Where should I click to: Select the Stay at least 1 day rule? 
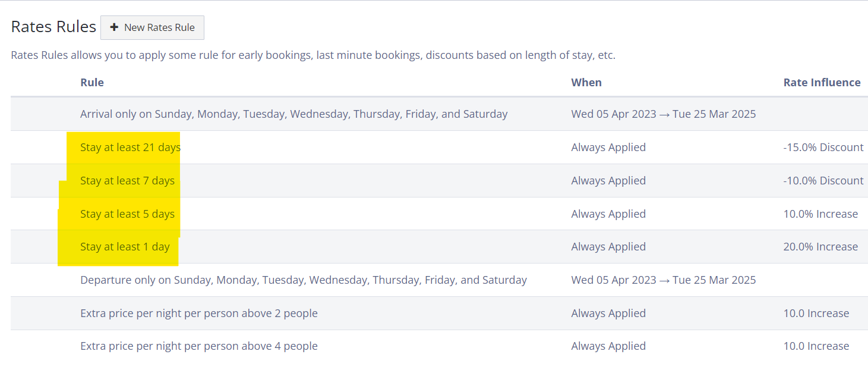coord(125,247)
